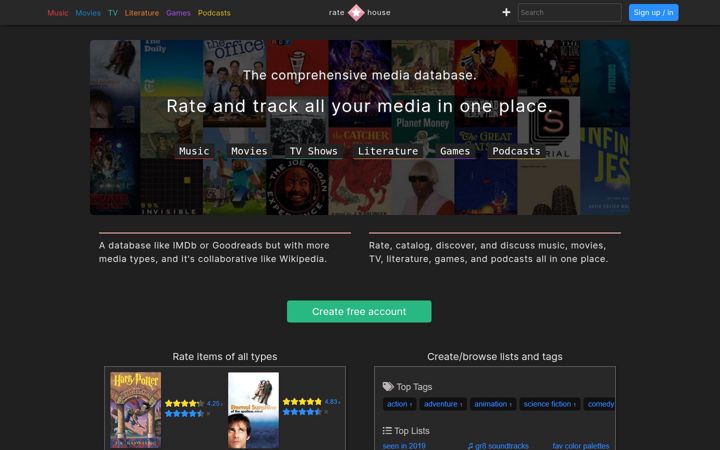Click the Top Tags heading text
This screenshot has width=720, height=450.
pos(414,387)
